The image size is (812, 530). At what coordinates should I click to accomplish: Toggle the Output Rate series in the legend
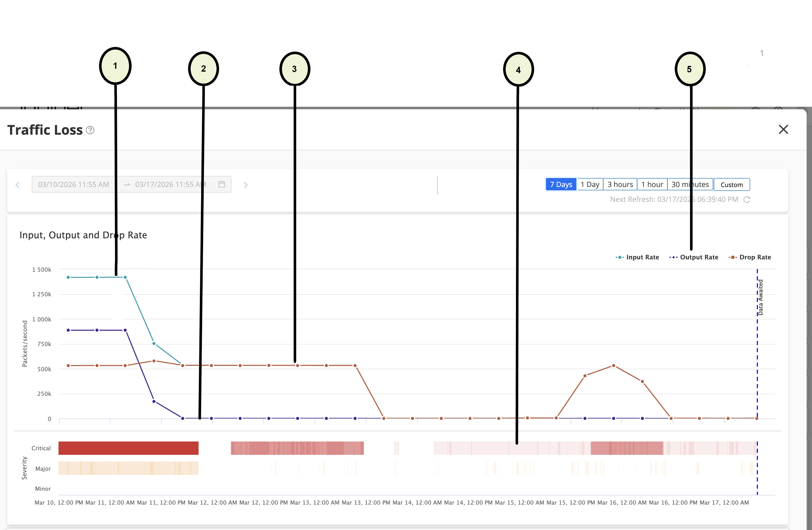coord(694,257)
